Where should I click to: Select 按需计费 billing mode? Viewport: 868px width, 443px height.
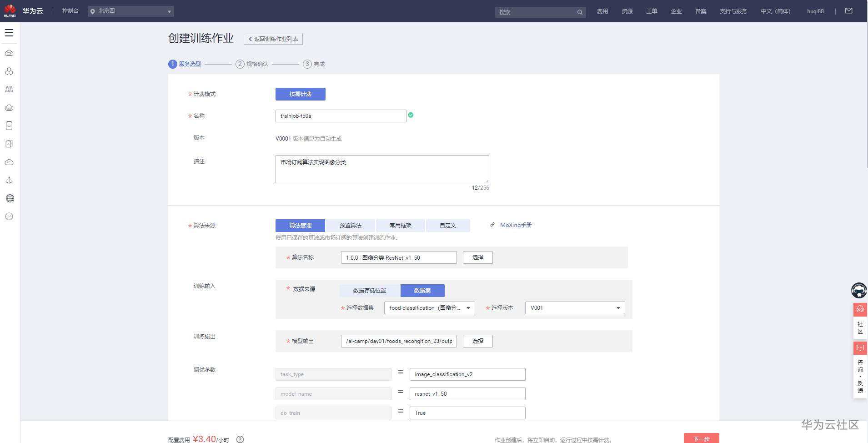click(x=301, y=94)
